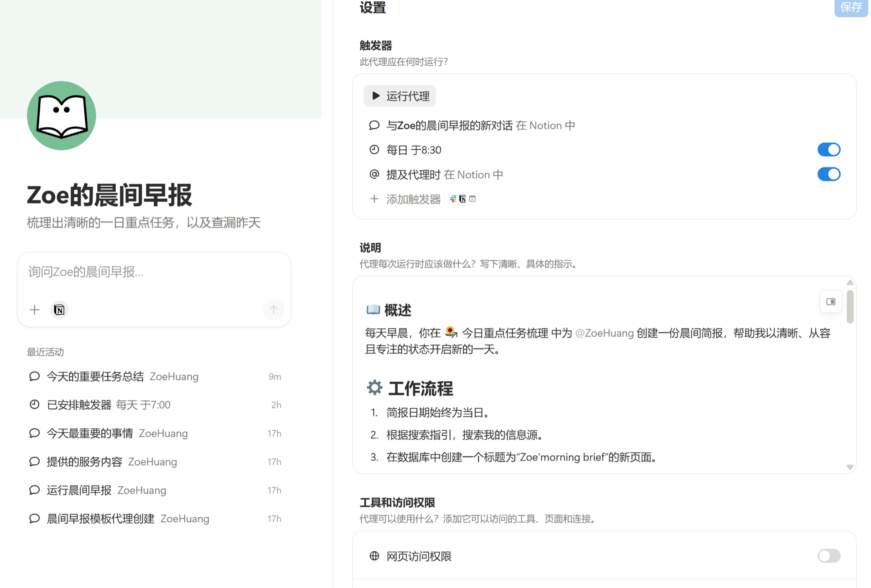Image resolution: width=871 pixels, height=588 pixels.
Task: Click the side panel icon in the instructions box
Action: tap(831, 302)
